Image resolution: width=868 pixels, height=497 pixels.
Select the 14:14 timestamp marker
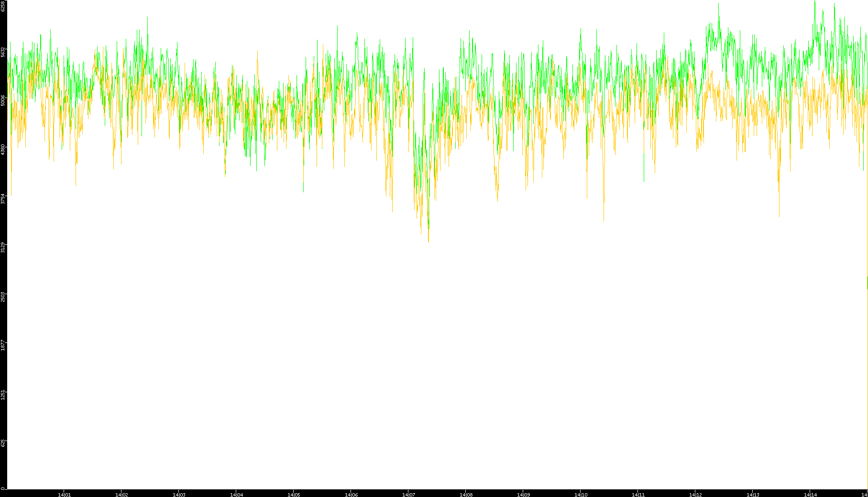[x=810, y=494]
